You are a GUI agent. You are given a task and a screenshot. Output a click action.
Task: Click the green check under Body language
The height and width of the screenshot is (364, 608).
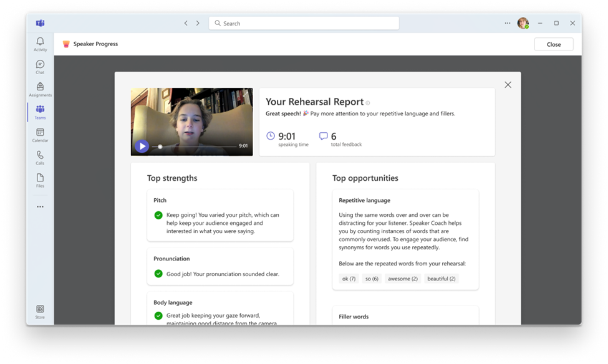click(x=158, y=315)
